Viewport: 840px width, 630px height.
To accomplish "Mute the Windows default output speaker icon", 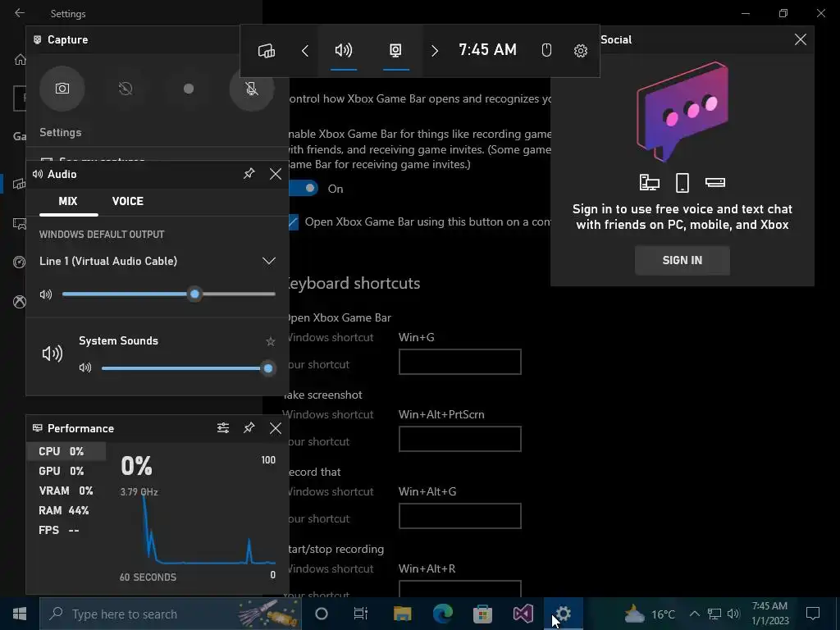I will (46, 294).
